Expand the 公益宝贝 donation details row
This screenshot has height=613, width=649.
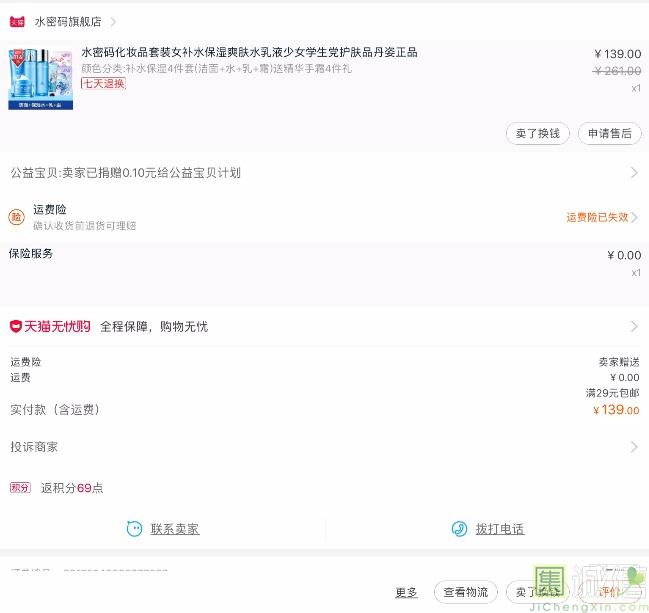click(x=633, y=173)
